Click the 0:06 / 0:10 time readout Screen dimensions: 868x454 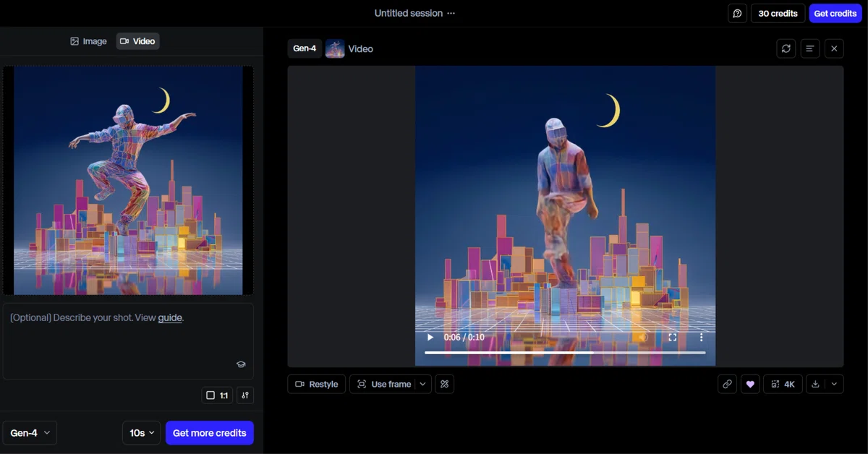coord(463,338)
